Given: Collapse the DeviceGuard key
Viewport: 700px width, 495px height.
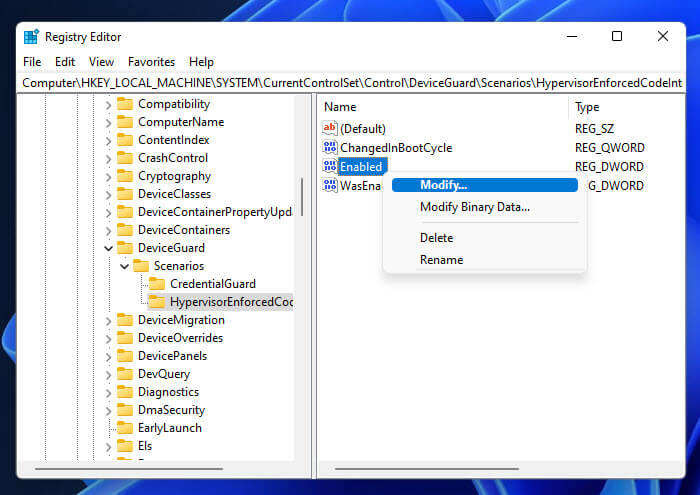Looking at the screenshot, I should (108, 248).
